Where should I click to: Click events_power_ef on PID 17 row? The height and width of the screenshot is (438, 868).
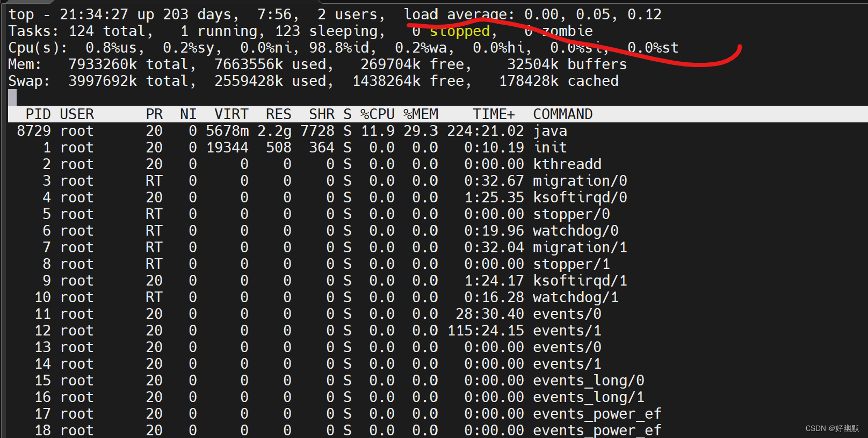point(597,414)
